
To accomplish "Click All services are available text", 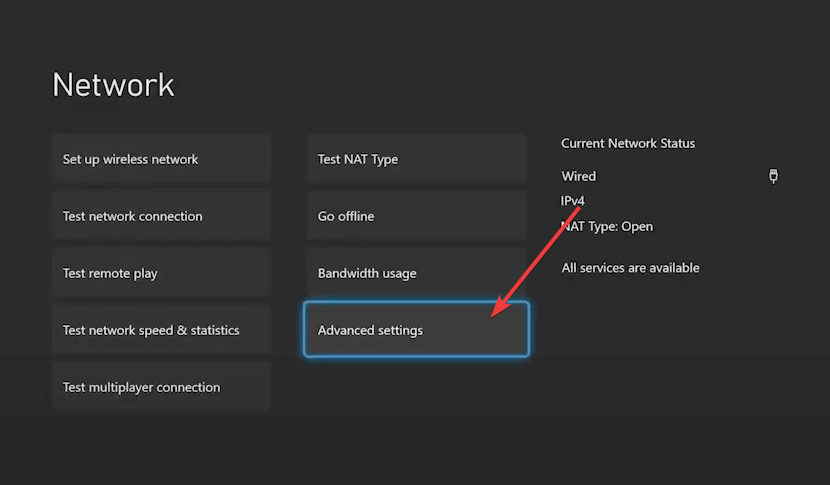I will tap(630, 268).
